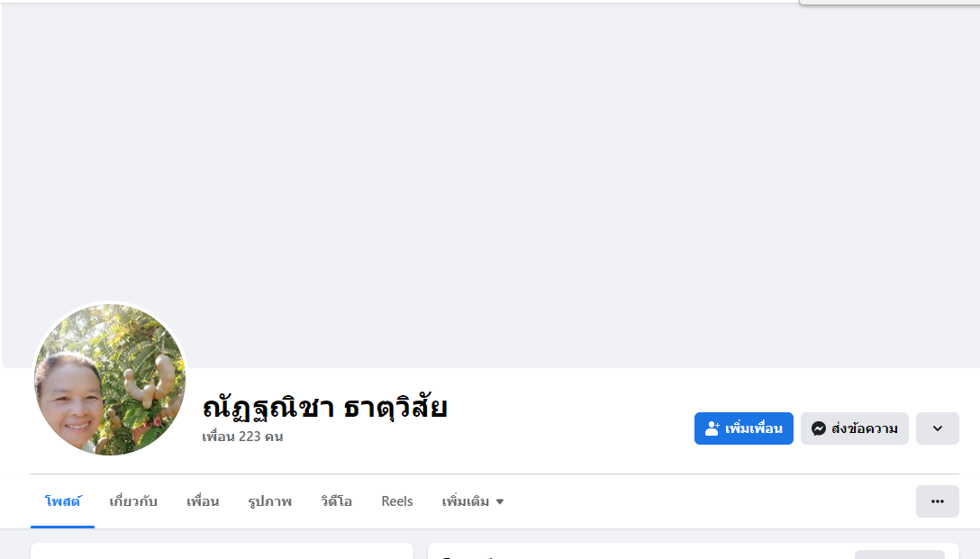Click the small arrow beside เพิ่มเติม
980x559 pixels.
coord(500,501)
